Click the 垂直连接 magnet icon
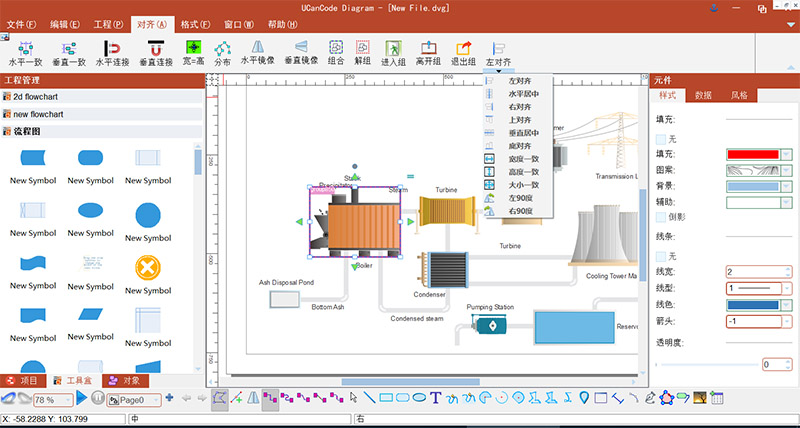The height and width of the screenshot is (428, 800). tap(155, 48)
